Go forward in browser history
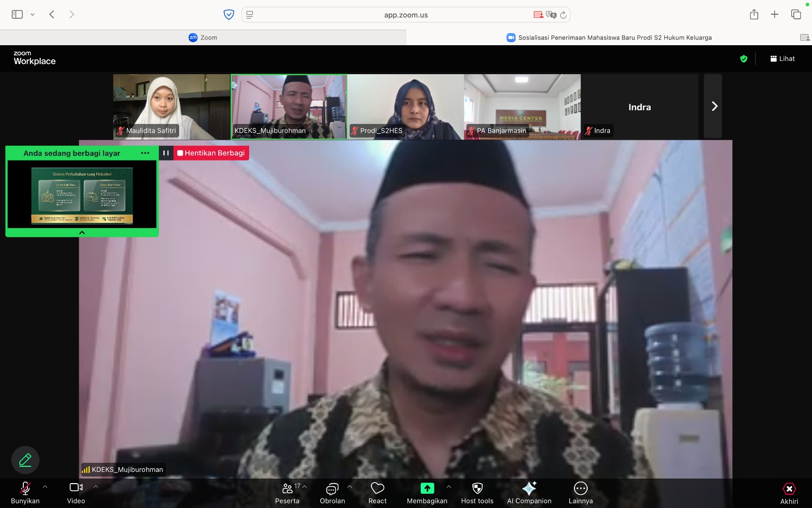This screenshot has width=812, height=508. 72,14
